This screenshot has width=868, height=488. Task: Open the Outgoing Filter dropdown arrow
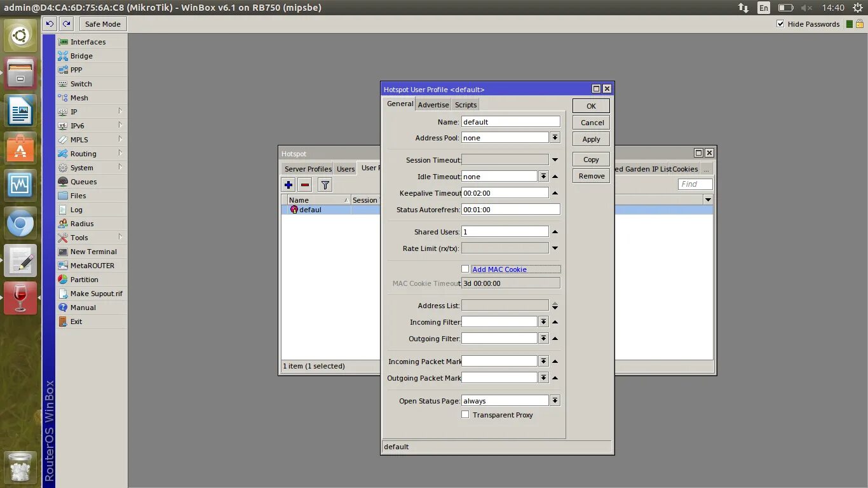coord(543,339)
